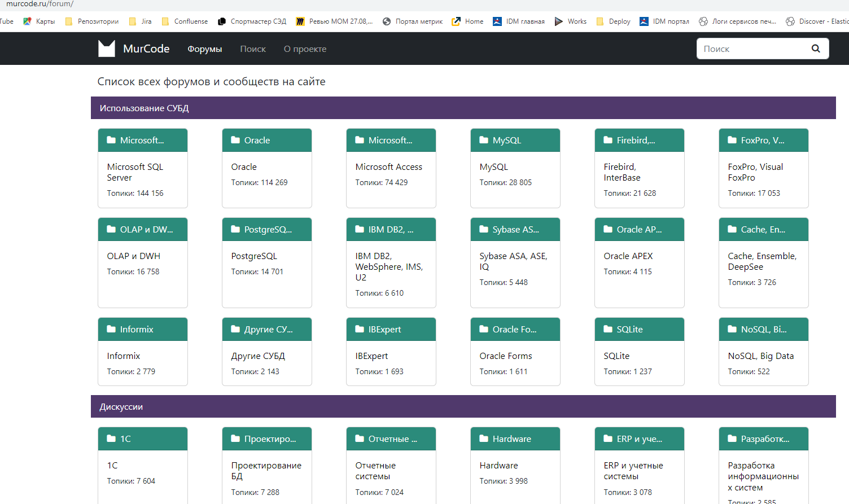Screen dimensions: 849x504
Task: Open the Oracle APEX forum link
Action: pyautogui.click(x=628, y=256)
